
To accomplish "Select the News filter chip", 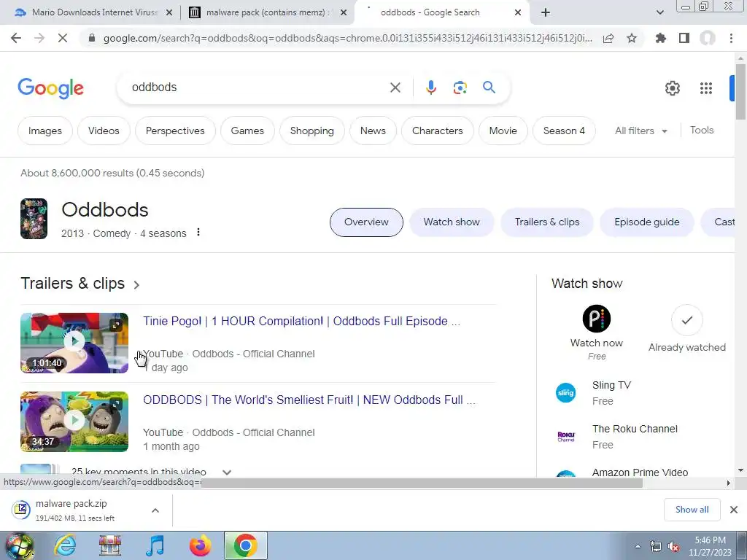I will coord(373,131).
